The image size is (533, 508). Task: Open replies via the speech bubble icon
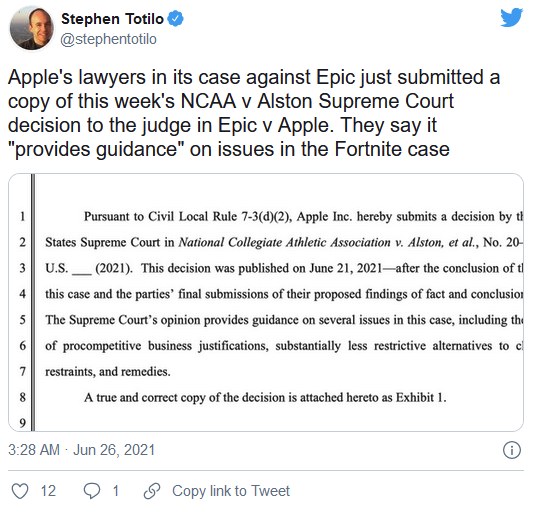[x=92, y=491]
